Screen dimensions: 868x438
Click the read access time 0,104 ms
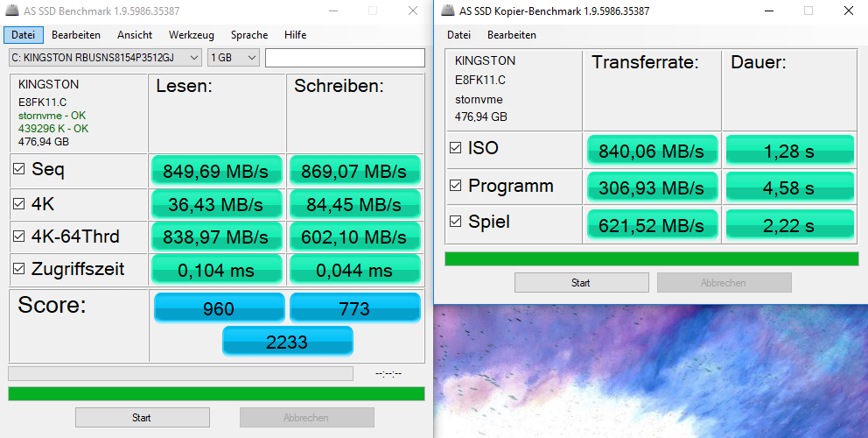click(x=216, y=270)
